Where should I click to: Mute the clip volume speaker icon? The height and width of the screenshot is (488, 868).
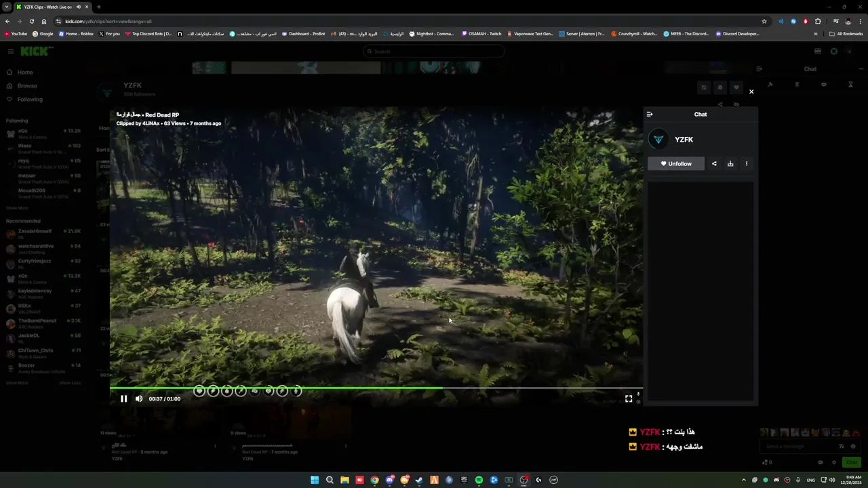pos(139,399)
